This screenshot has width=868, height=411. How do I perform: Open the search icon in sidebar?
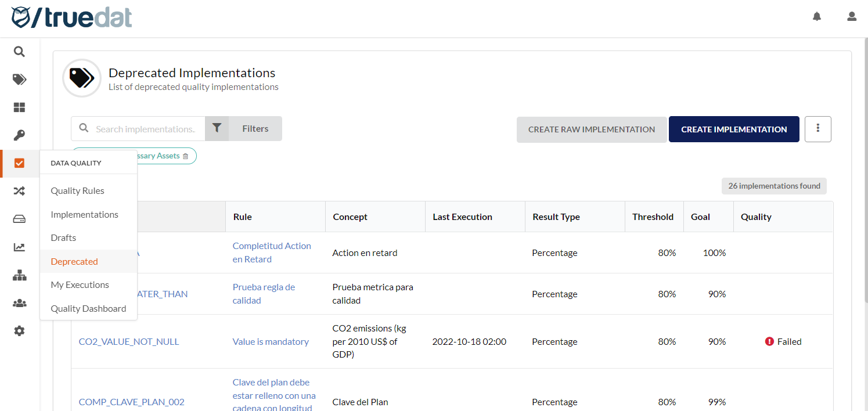pyautogui.click(x=19, y=52)
